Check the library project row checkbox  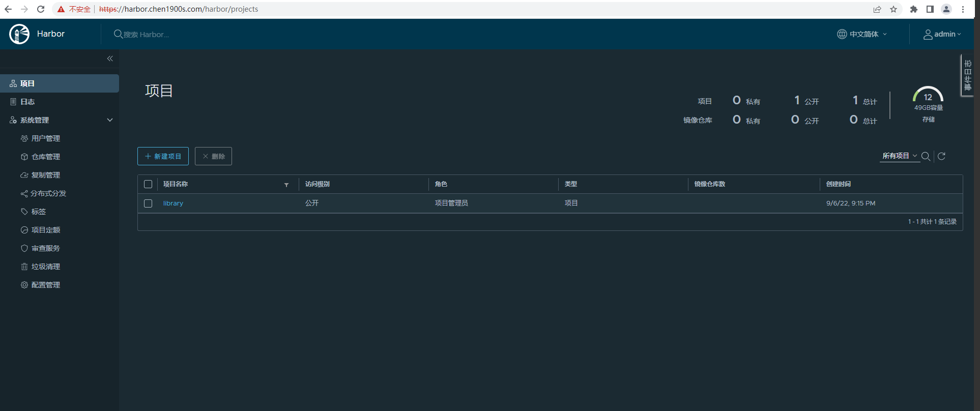point(148,203)
